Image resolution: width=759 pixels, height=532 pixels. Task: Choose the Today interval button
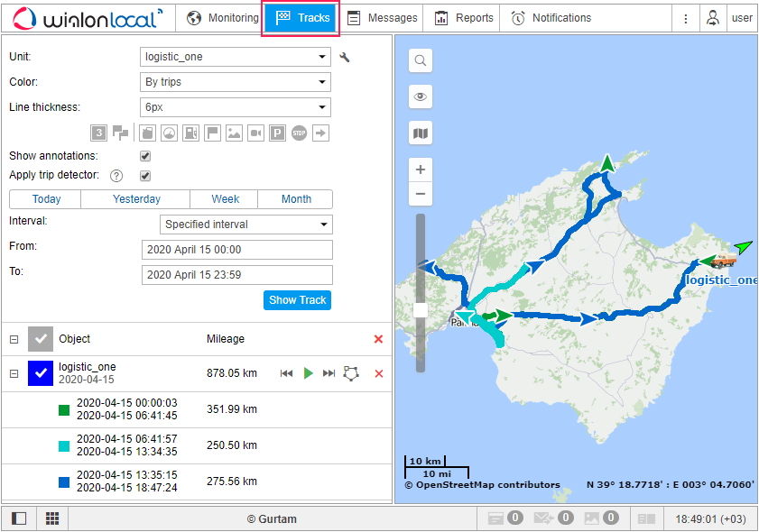45,199
